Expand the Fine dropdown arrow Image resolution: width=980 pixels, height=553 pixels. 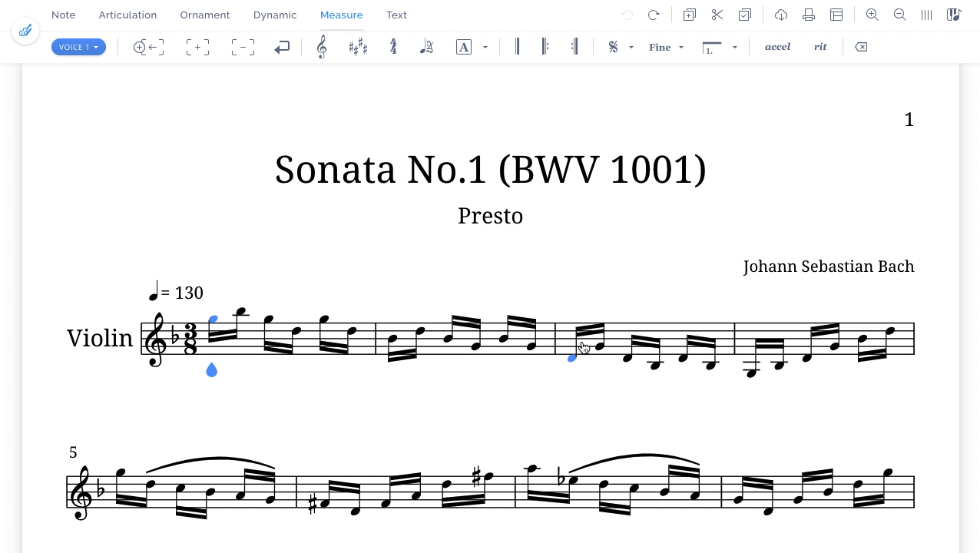point(681,48)
